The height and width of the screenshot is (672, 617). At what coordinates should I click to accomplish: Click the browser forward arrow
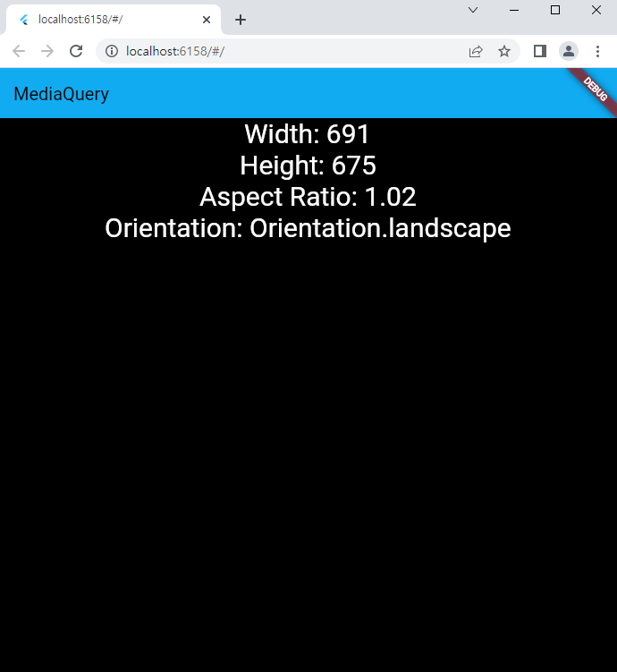tap(47, 51)
